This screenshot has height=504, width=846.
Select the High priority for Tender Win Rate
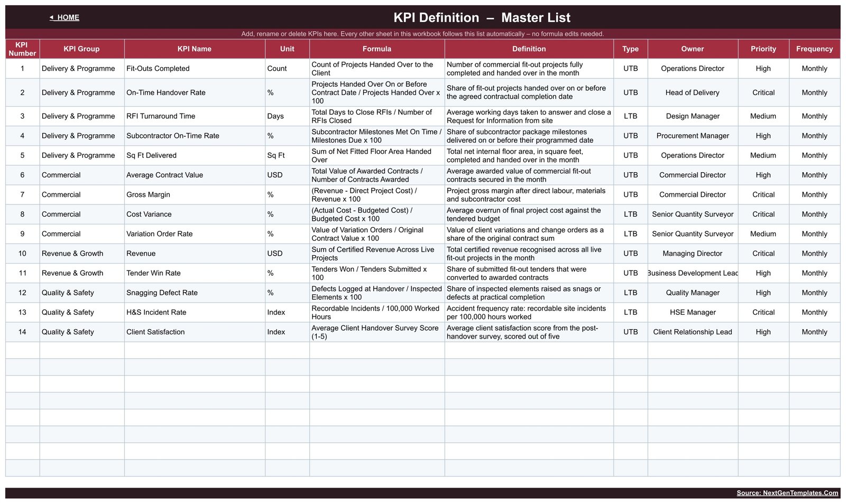coord(764,273)
